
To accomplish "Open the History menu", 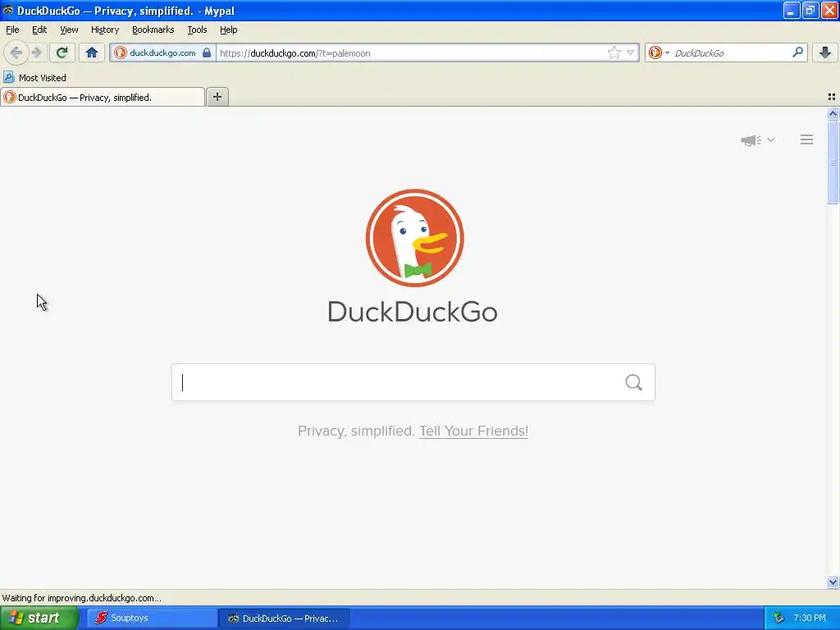I will (x=105, y=30).
